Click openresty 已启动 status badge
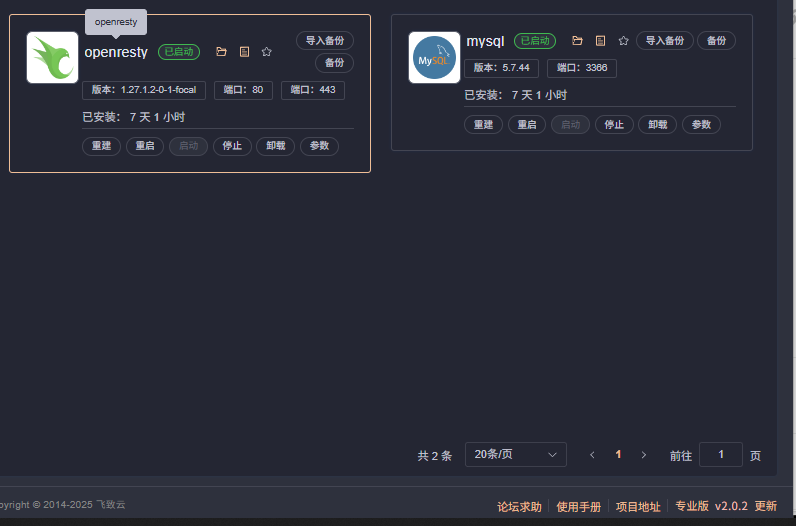796x526 pixels. [179, 52]
